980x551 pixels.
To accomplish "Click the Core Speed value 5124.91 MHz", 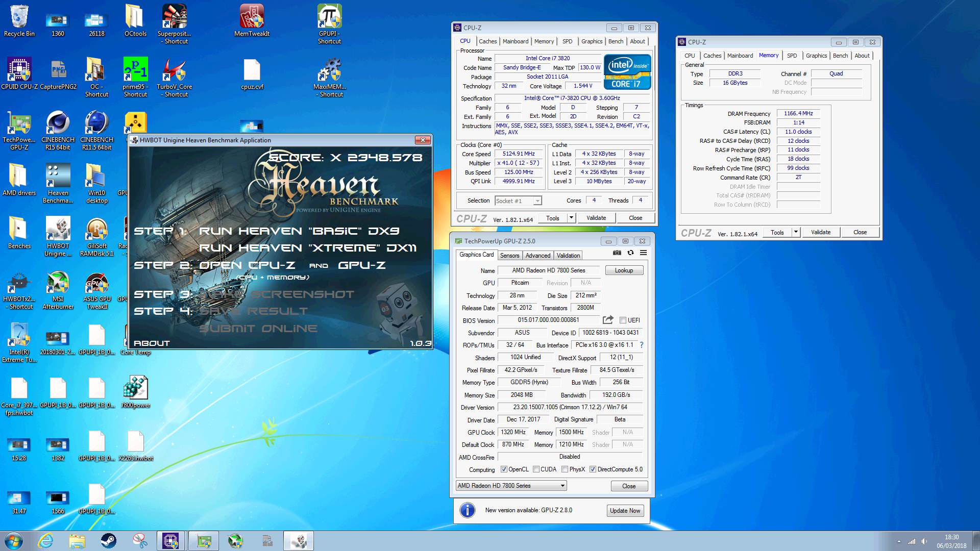I will click(x=519, y=154).
